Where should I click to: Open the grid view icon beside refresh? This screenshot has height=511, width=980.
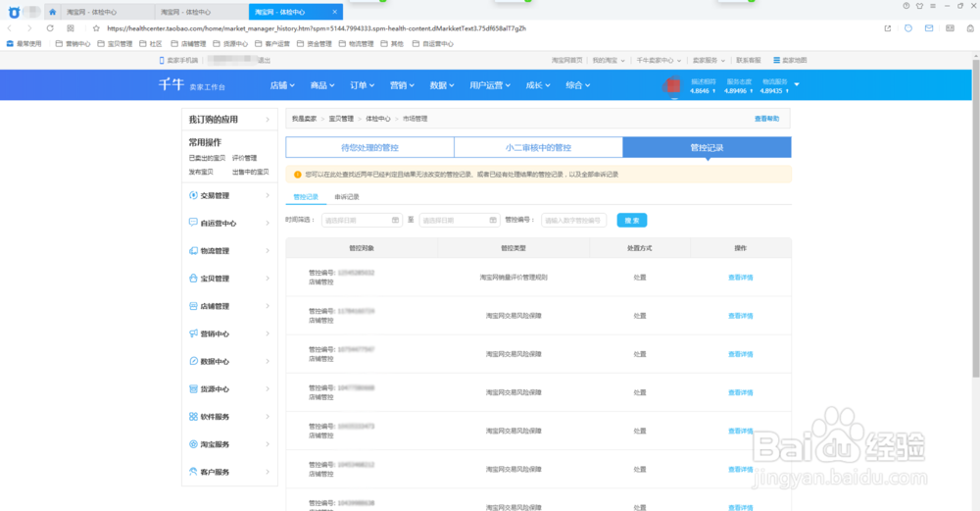pyautogui.click(x=71, y=28)
